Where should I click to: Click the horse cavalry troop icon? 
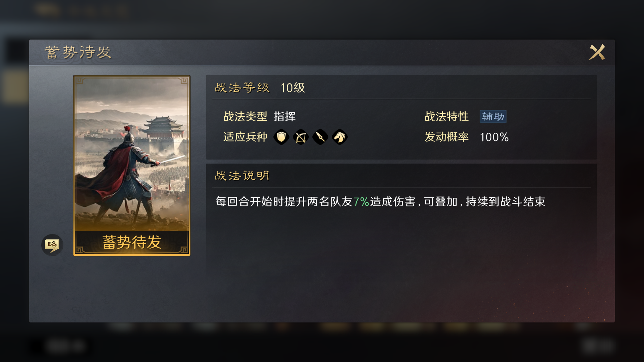(x=339, y=137)
